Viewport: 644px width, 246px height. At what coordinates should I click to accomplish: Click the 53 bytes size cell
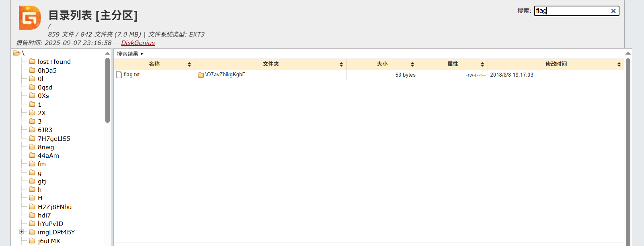coord(405,75)
